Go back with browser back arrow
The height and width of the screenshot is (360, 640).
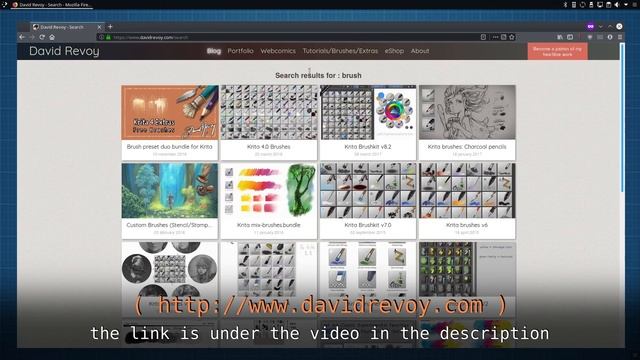[22, 37]
